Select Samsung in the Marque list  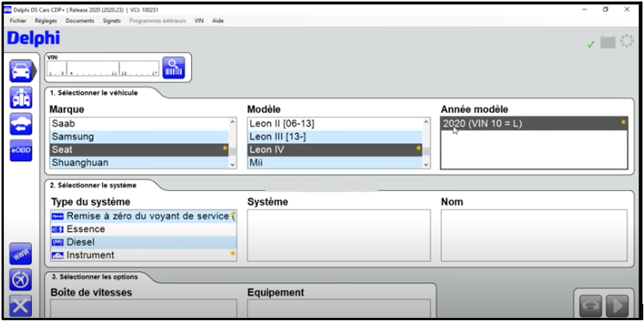pyautogui.click(x=139, y=137)
